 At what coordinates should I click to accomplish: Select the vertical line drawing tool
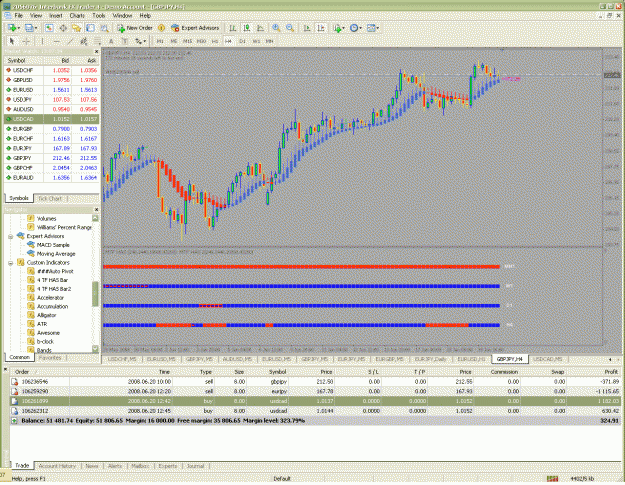point(42,41)
